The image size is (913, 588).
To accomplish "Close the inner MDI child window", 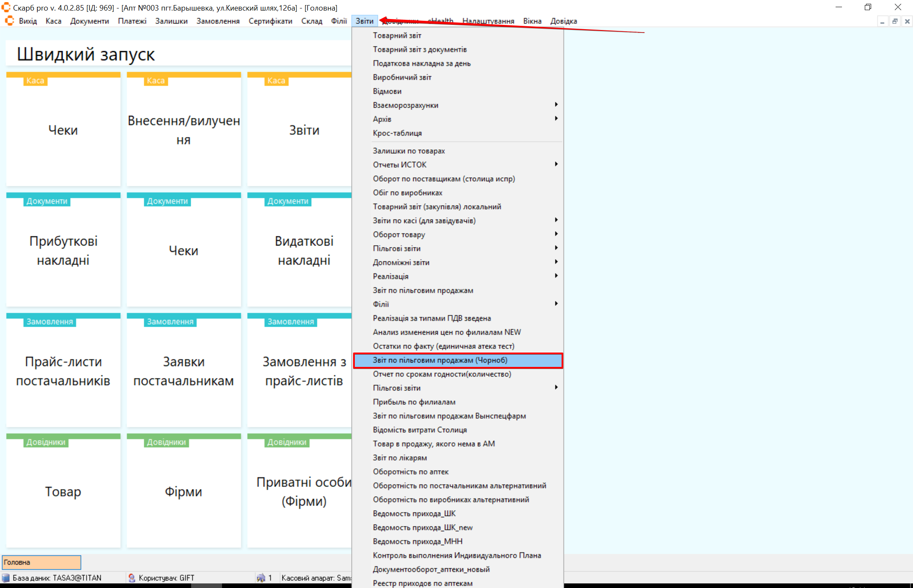I will pos(907,21).
